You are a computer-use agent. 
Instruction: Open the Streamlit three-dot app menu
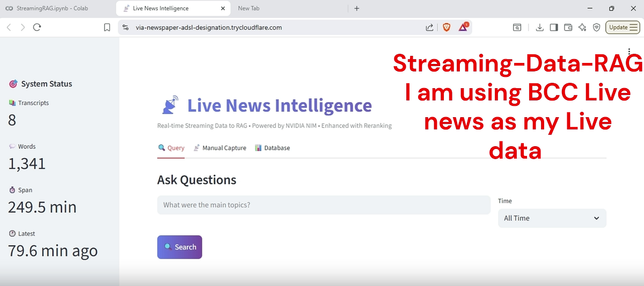pyautogui.click(x=629, y=51)
